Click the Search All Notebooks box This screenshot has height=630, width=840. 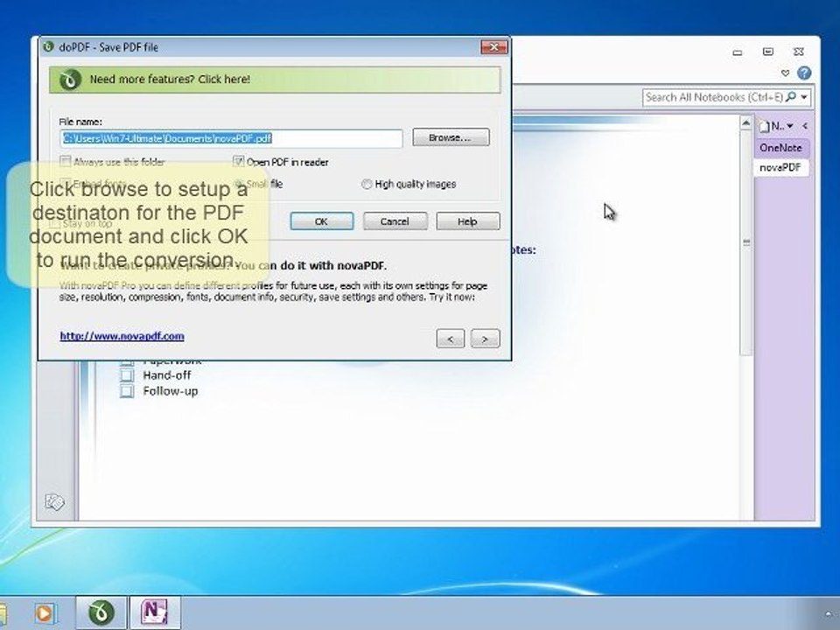(x=714, y=97)
